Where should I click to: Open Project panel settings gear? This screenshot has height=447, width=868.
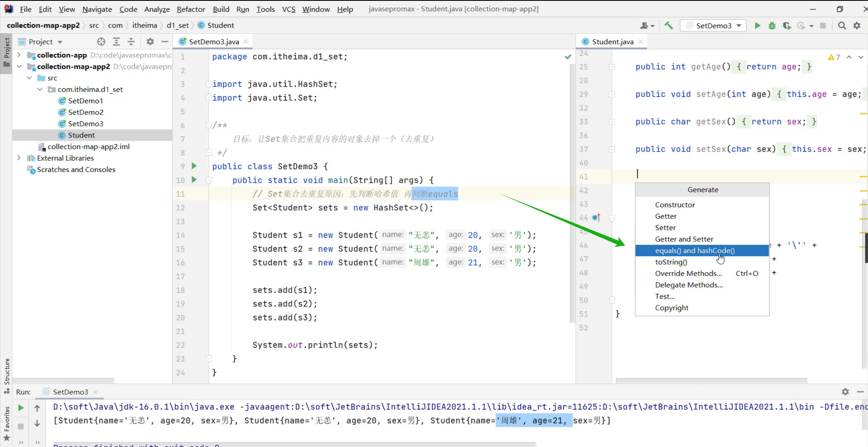tap(150, 42)
